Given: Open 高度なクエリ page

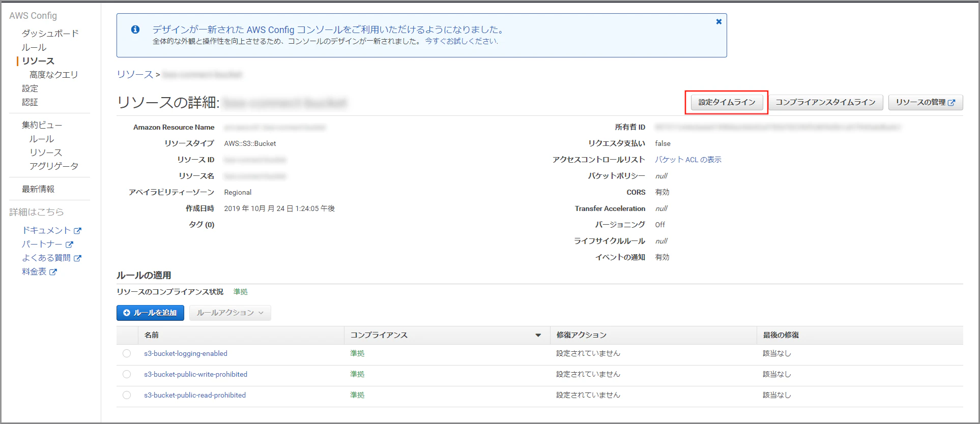Looking at the screenshot, I should pyautogui.click(x=54, y=75).
